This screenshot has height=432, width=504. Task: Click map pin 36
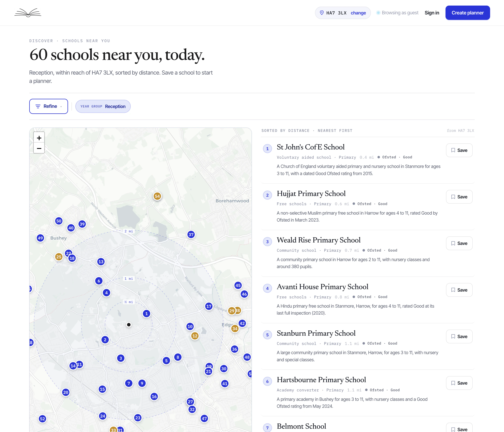coord(234,349)
